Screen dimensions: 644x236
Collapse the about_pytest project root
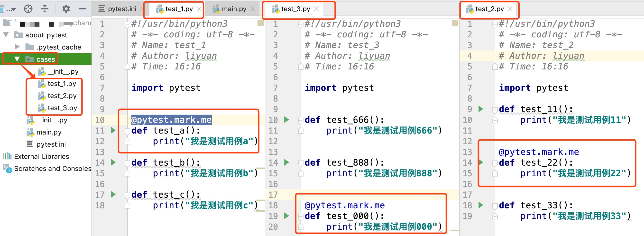coord(6,35)
